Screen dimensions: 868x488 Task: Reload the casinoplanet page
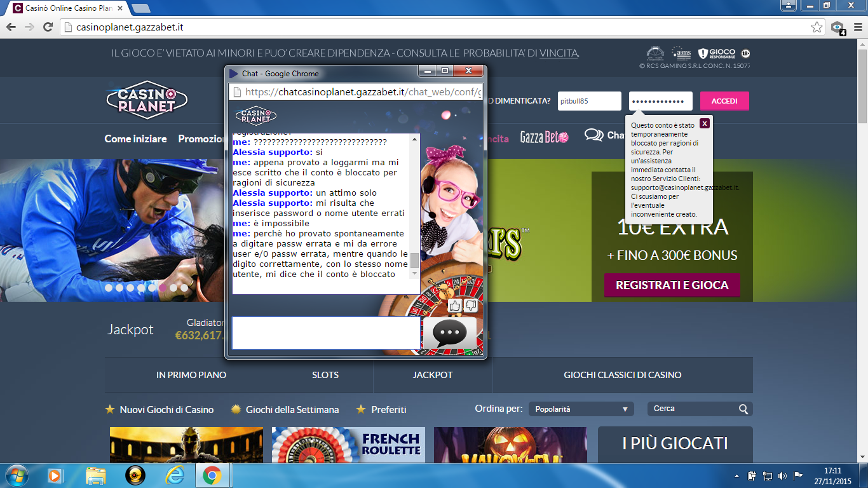point(48,27)
